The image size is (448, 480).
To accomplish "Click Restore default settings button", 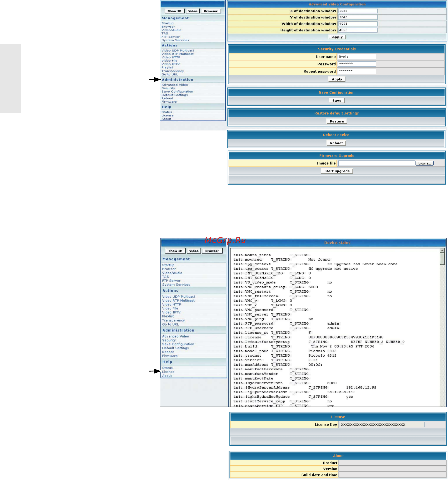I will tap(337, 122).
